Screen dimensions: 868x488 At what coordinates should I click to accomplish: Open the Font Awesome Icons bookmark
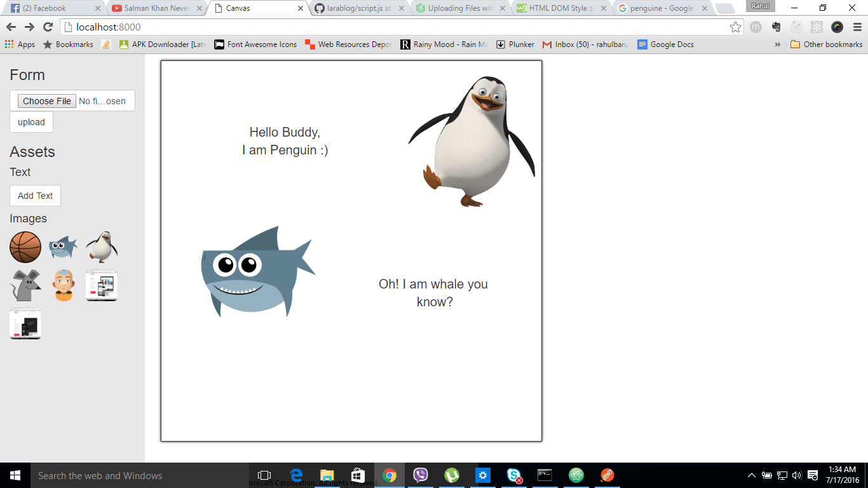255,44
